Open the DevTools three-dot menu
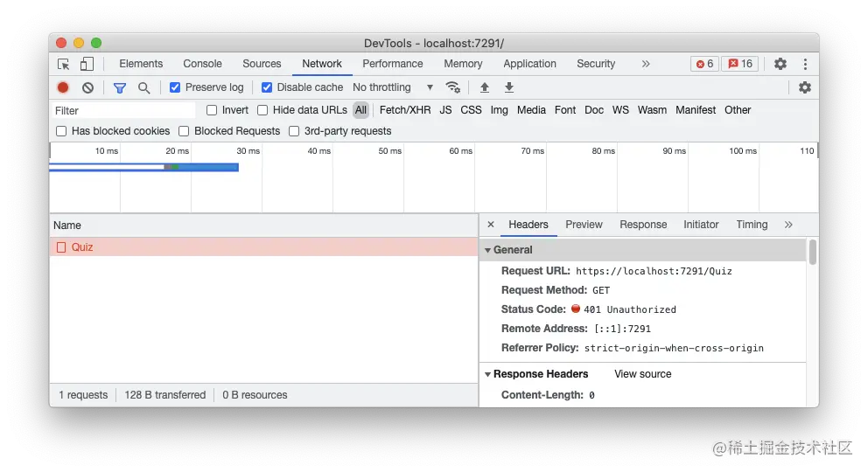This screenshot has width=868, height=472. point(806,64)
